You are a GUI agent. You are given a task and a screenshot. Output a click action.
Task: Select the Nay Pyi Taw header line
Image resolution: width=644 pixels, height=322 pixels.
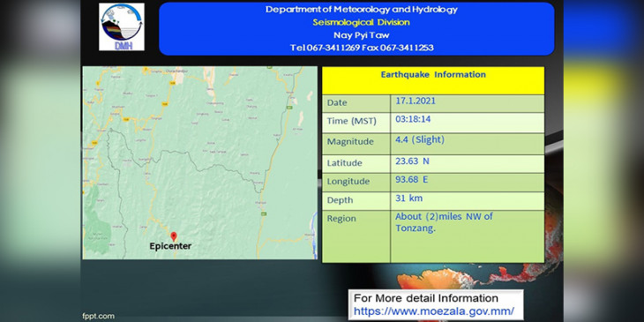click(362, 35)
